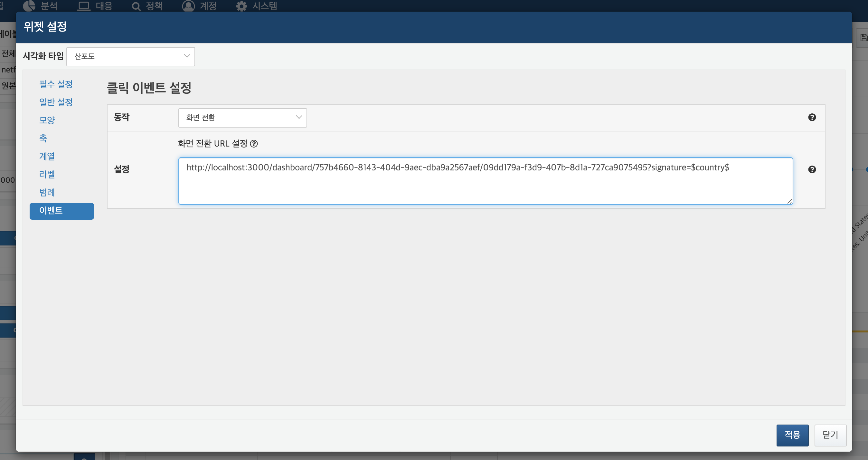Click the 시각화 타입 label
Screen dimensions: 868x460
43,56
